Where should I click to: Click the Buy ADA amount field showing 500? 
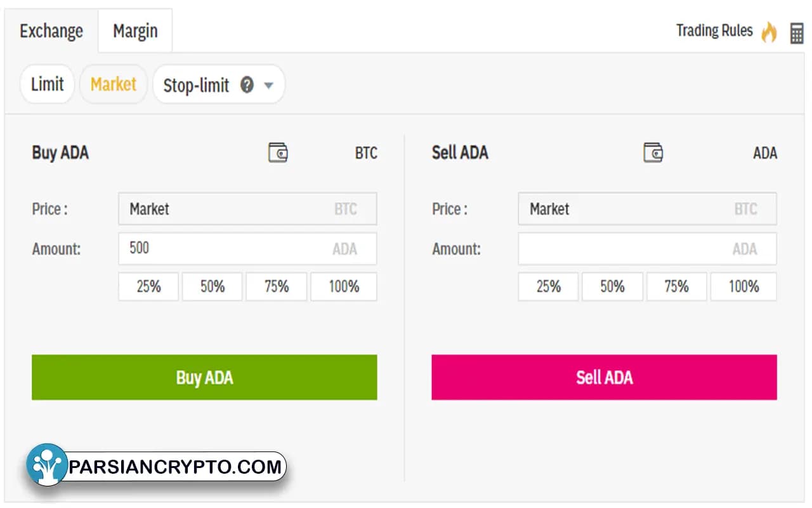247,248
